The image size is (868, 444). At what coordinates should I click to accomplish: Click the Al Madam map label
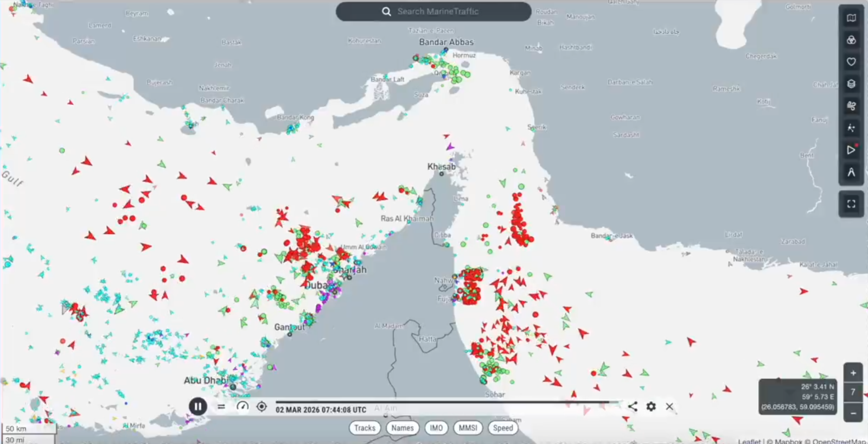[388, 326]
